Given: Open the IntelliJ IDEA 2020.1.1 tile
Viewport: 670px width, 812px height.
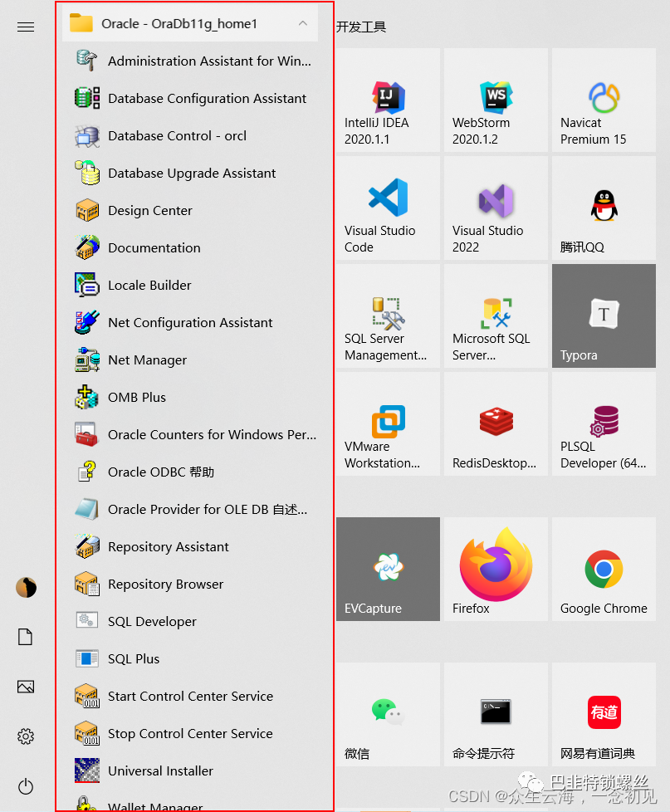Looking at the screenshot, I should [388, 100].
